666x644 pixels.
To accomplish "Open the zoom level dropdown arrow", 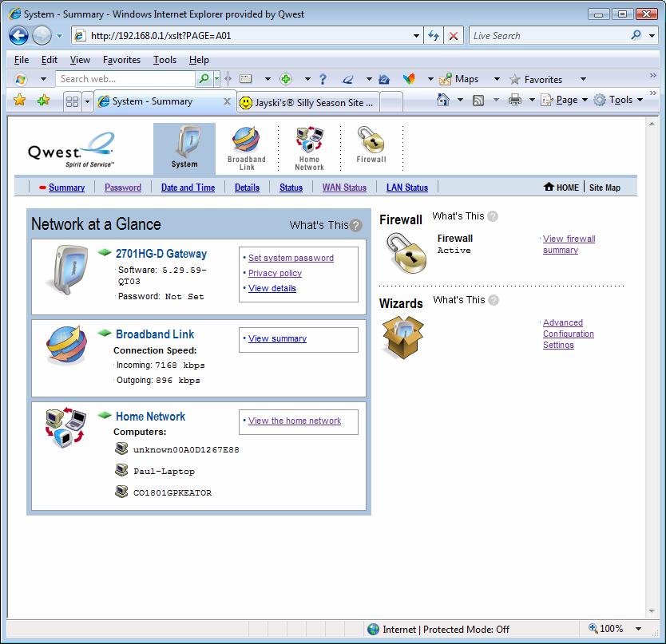I will [638, 629].
